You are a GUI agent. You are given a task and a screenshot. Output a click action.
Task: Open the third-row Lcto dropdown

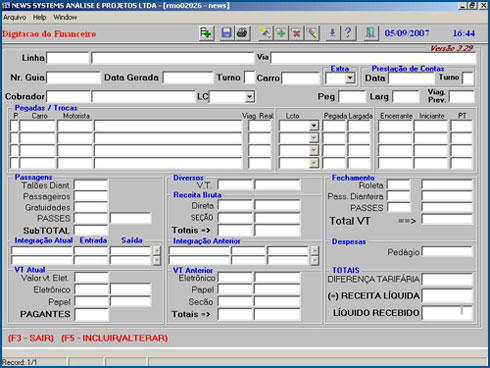click(x=314, y=150)
